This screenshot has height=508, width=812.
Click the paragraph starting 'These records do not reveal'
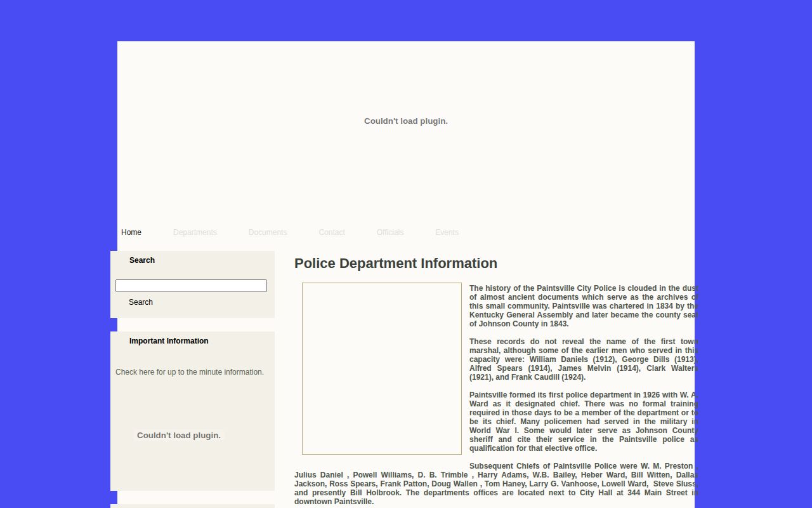(583, 359)
